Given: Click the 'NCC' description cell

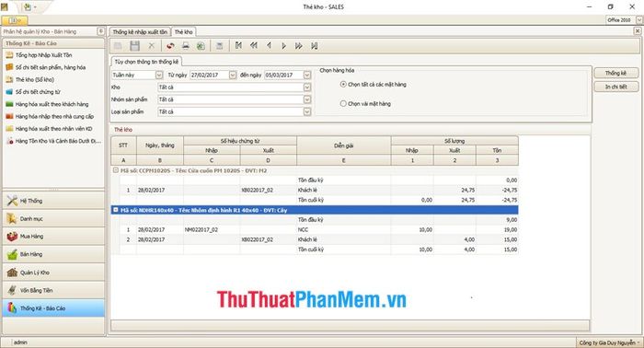Looking at the screenshot, I should (343, 229).
